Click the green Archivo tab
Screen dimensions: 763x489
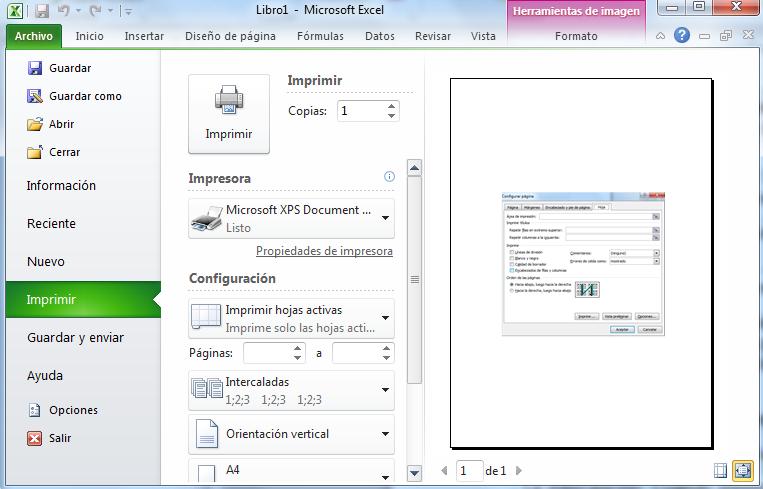click(34, 36)
